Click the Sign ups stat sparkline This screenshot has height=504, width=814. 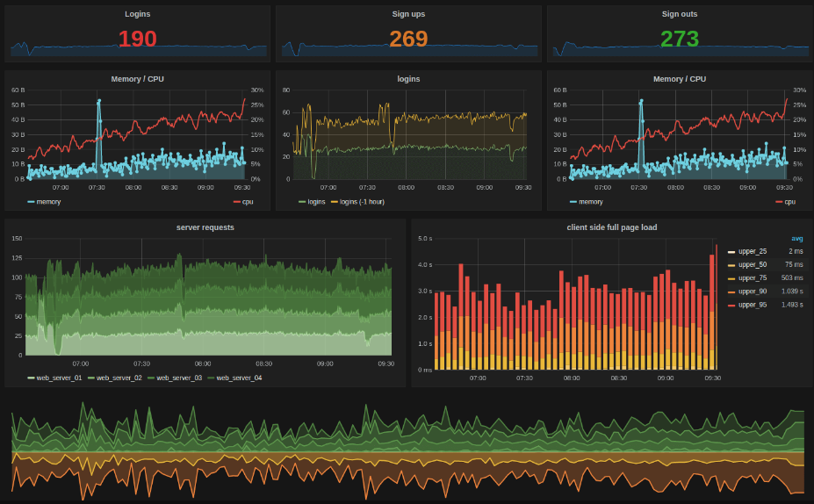coord(409,49)
